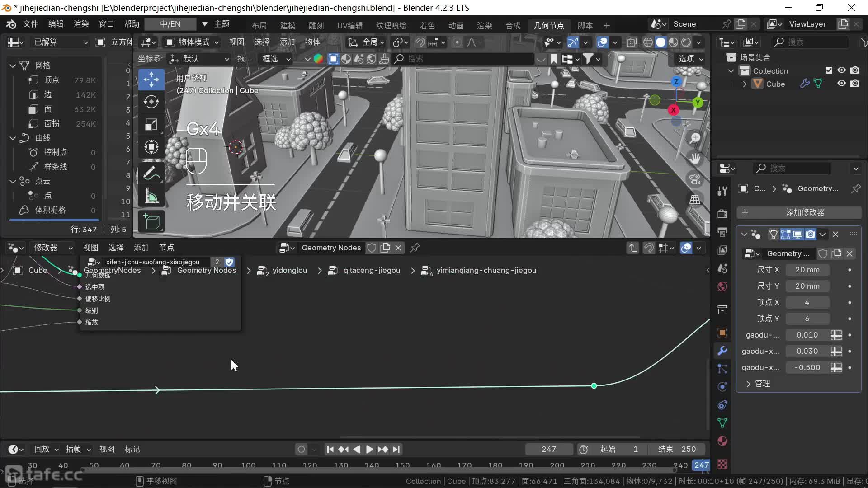Select the Scale tool
This screenshot has height=488, width=868.
click(151, 124)
